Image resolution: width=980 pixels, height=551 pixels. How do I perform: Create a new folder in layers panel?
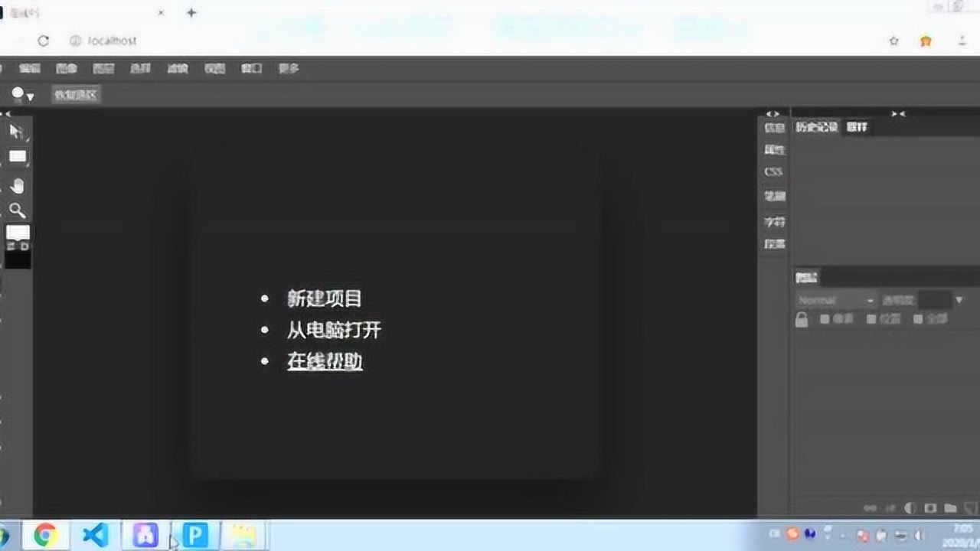coord(950,508)
